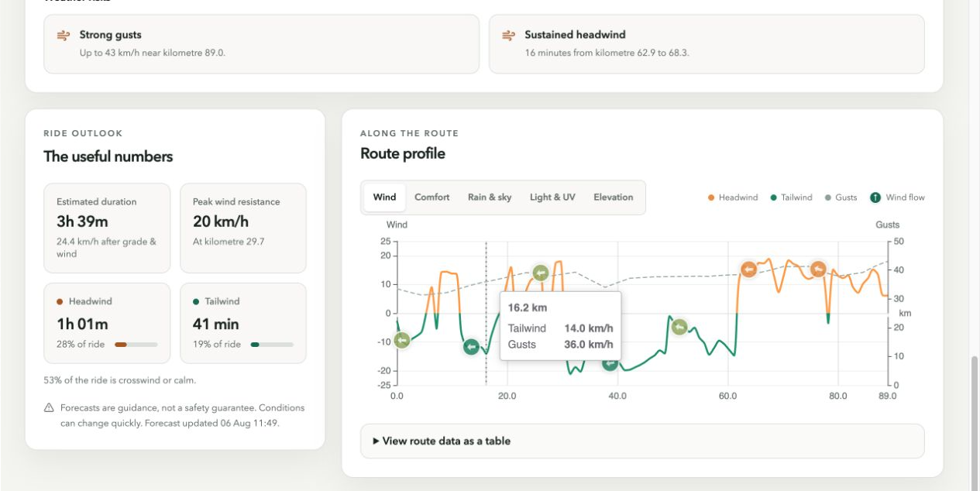Click the Peak wind resistance card
980x491 pixels.
point(243,228)
